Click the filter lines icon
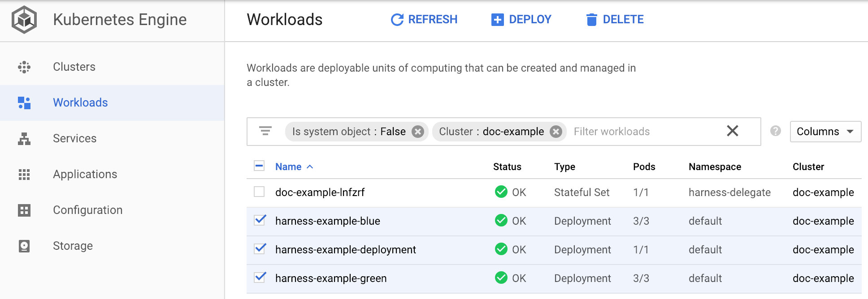Viewport: 868px width, 299px height. click(x=265, y=131)
